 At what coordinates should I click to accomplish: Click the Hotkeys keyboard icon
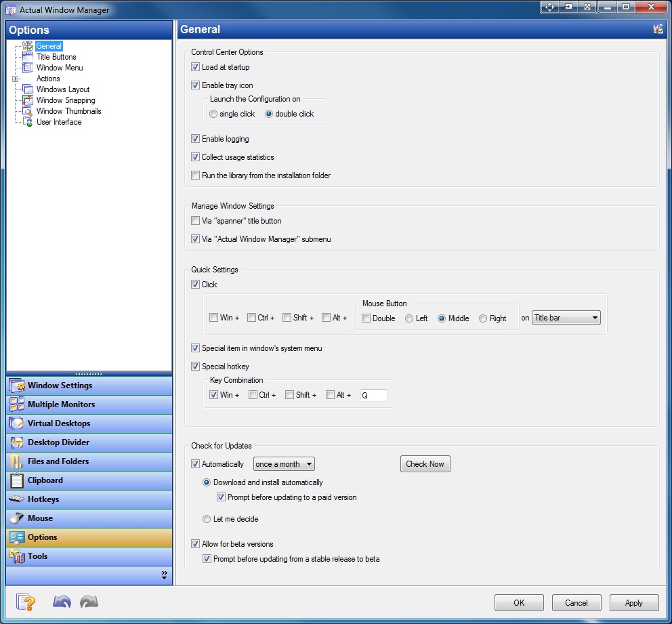(17, 499)
